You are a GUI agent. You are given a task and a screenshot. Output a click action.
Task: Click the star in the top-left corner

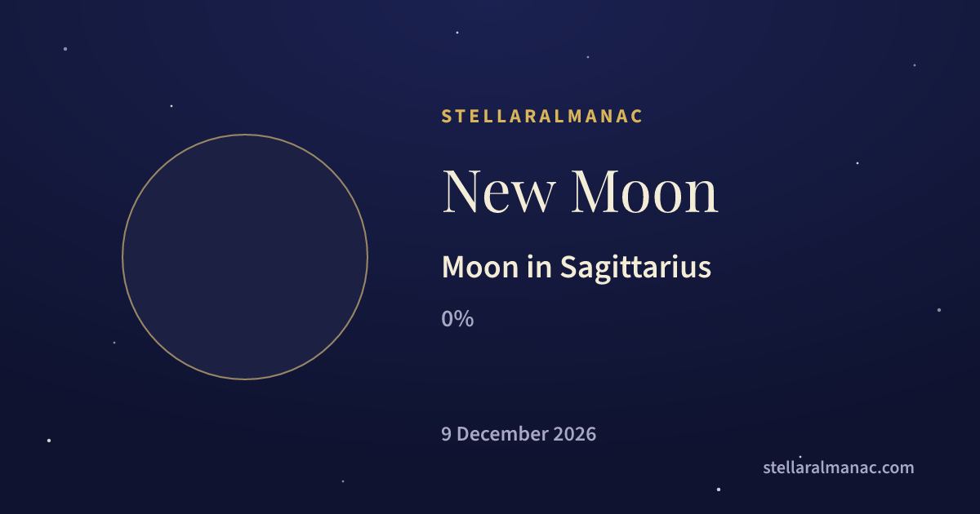click(65, 49)
